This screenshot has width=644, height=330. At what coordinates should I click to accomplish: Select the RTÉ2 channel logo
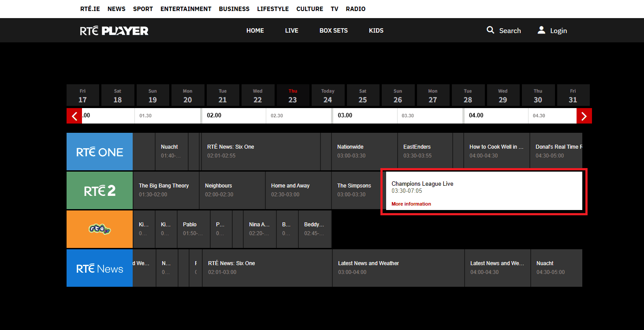point(100,191)
